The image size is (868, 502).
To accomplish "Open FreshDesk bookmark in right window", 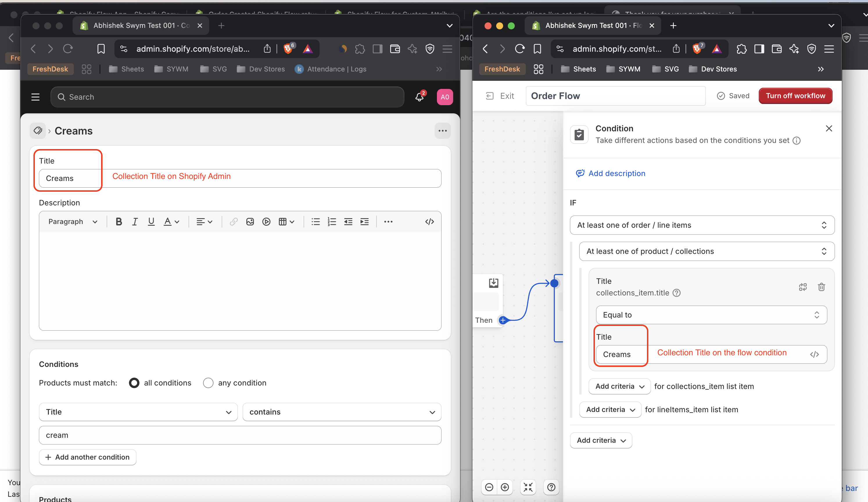I will pyautogui.click(x=502, y=69).
